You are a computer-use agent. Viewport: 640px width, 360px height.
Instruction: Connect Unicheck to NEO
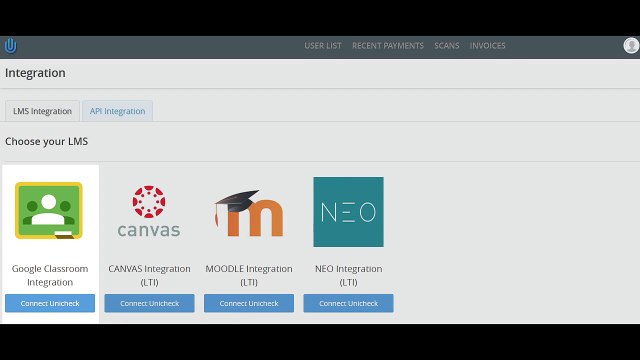tap(349, 303)
